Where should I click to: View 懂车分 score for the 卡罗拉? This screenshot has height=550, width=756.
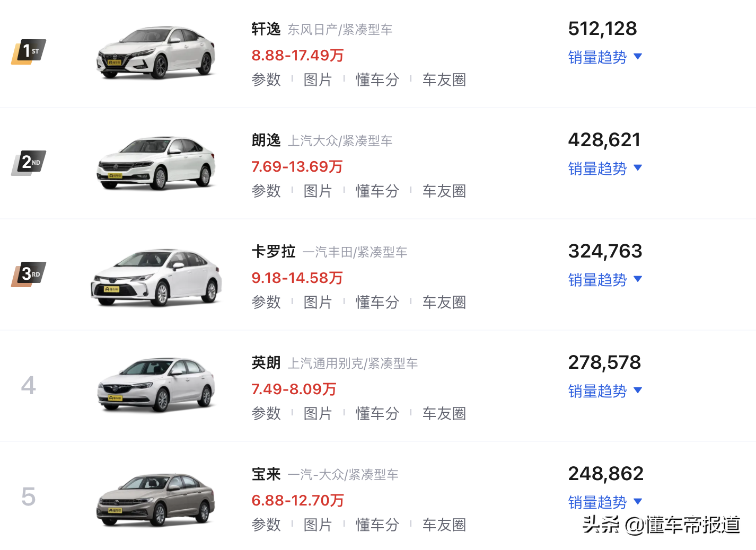377,302
